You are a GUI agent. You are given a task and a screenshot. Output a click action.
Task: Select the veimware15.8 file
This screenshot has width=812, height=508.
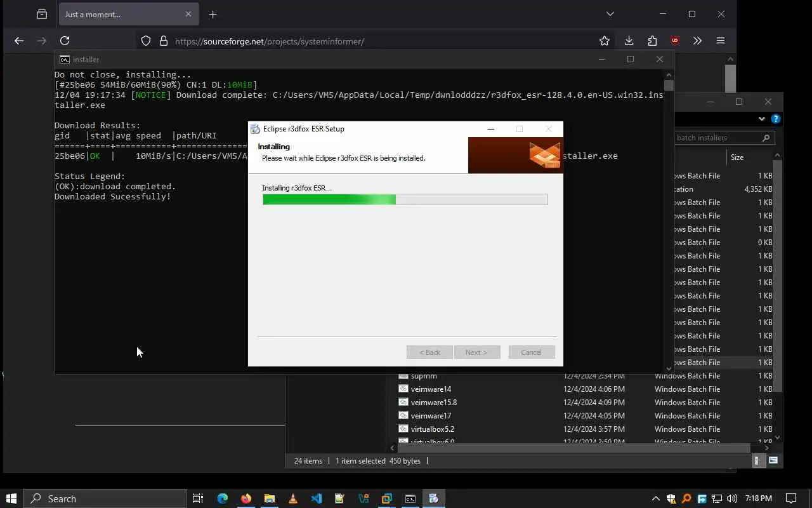(x=433, y=403)
